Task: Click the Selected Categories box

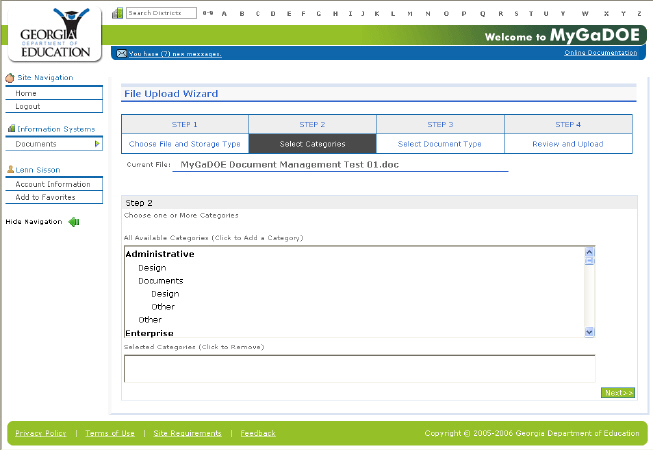Action: (x=359, y=369)
